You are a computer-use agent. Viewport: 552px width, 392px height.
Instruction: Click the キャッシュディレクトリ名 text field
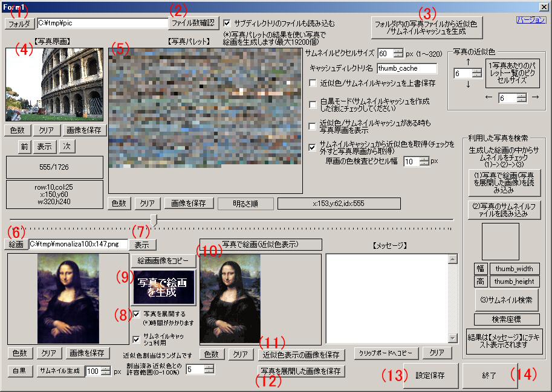pyautogui.click(x=406, y=68)
